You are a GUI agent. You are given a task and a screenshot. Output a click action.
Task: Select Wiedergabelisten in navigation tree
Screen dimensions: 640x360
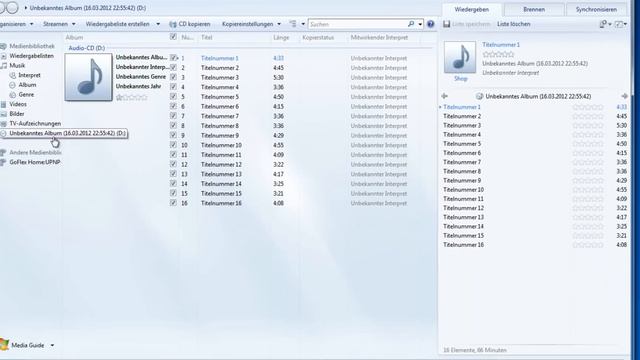click(x=31, y=56)
